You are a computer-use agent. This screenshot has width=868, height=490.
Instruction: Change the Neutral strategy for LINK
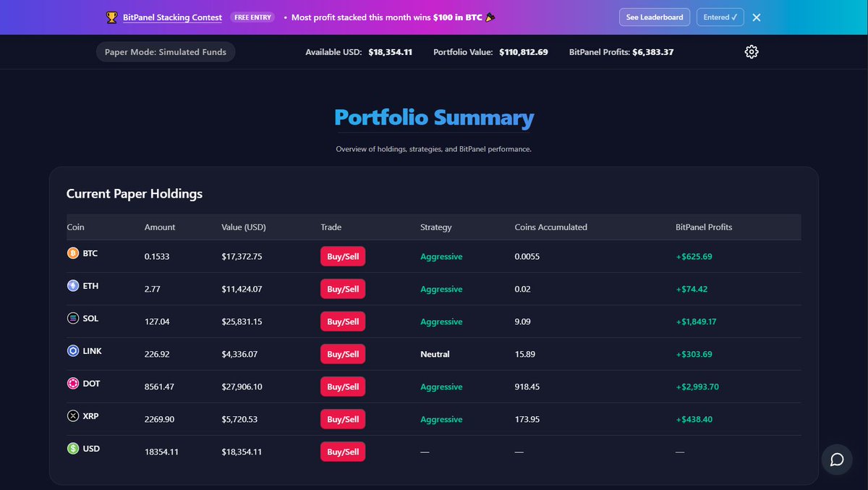point(435,354)
